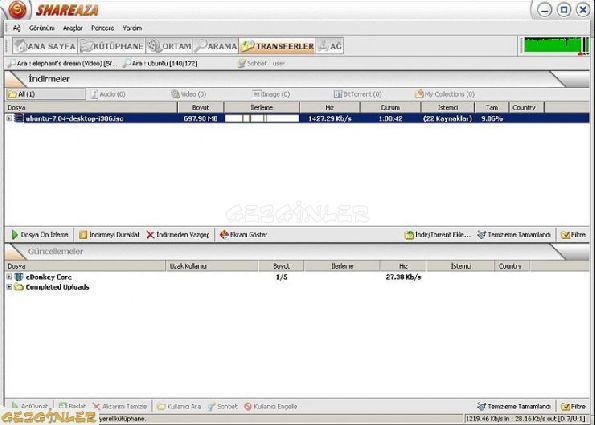Click the 9.06% completion cell

[492, 119]
